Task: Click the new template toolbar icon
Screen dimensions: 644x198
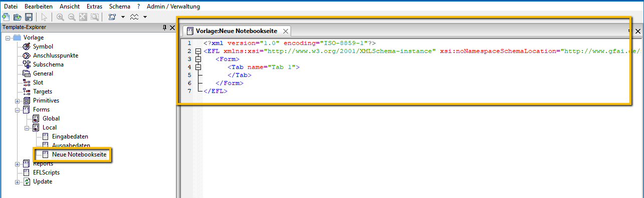Action: [x=6, y=17]
